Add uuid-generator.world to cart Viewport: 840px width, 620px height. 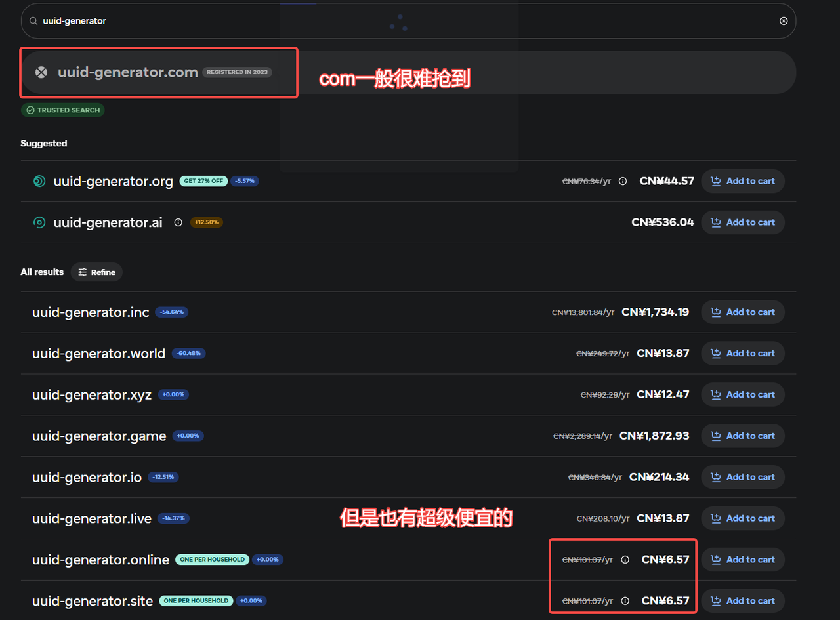click(x=743, y=353)
